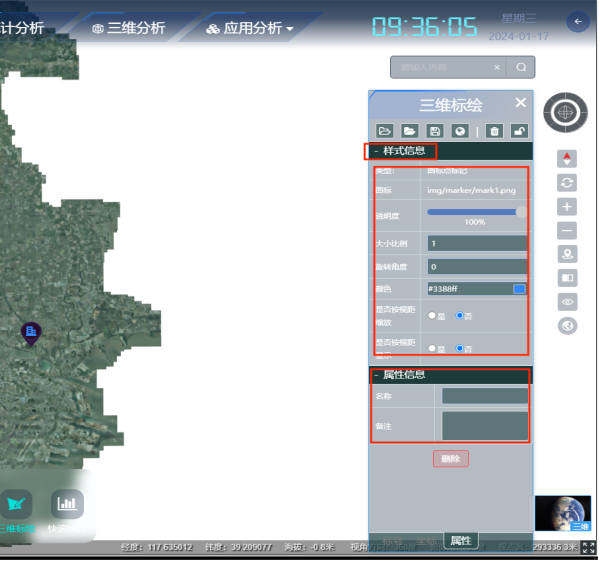Adjust the 透明度 slider handle
This screenshot has height=561, width=600.
(x=521, y=212)
